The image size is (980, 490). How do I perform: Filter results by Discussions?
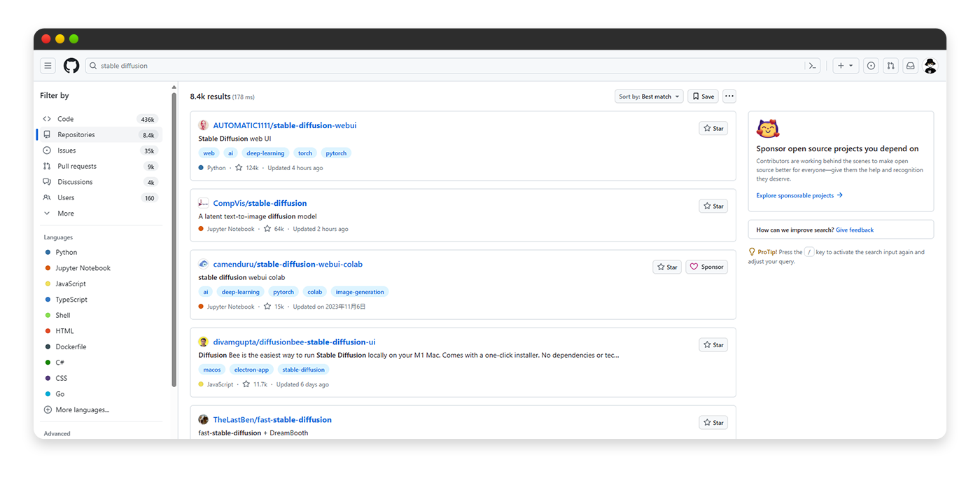pyautogui.click(x=101, y=182)
